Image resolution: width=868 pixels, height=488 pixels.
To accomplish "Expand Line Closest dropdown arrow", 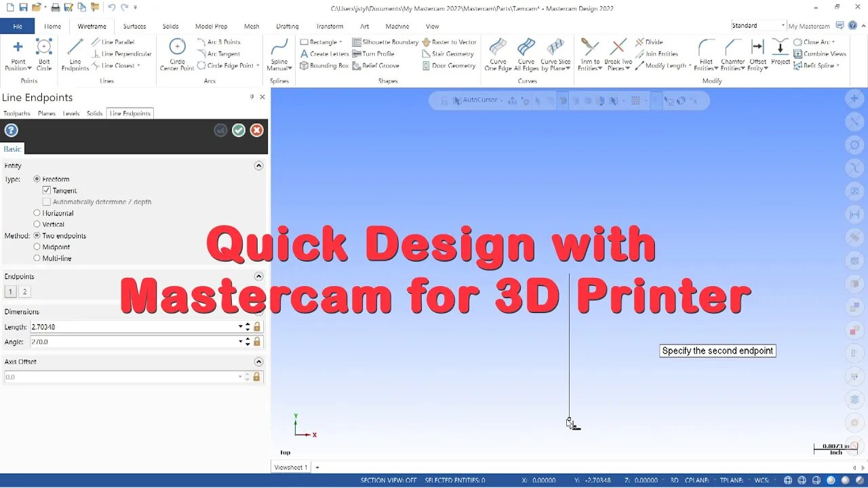I will coord(138,66).
